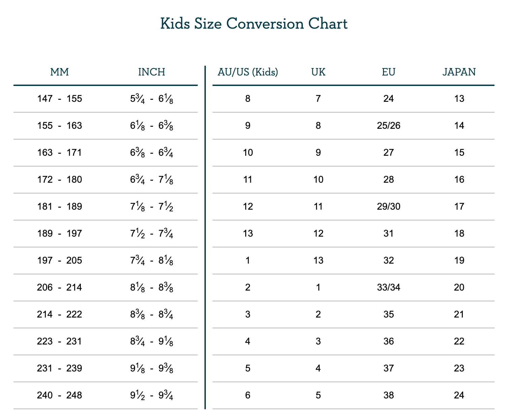
Task: Click the EU column header
Action: (x=389, y=72)
